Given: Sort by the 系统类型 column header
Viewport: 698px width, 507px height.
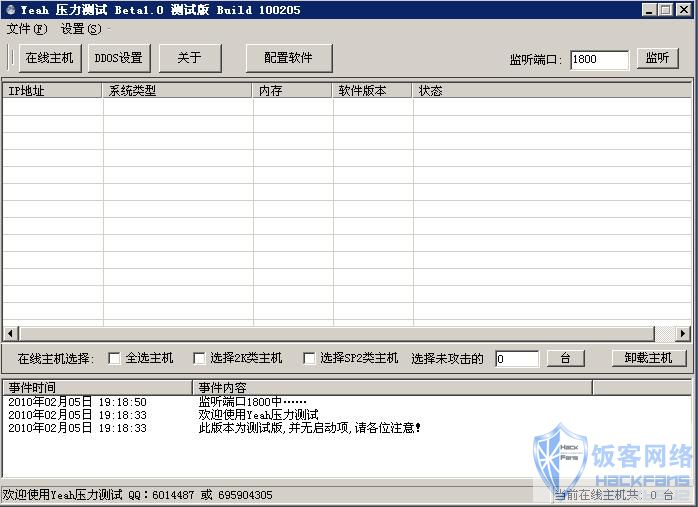Looking at the screenshot, I should pos(177,91).
